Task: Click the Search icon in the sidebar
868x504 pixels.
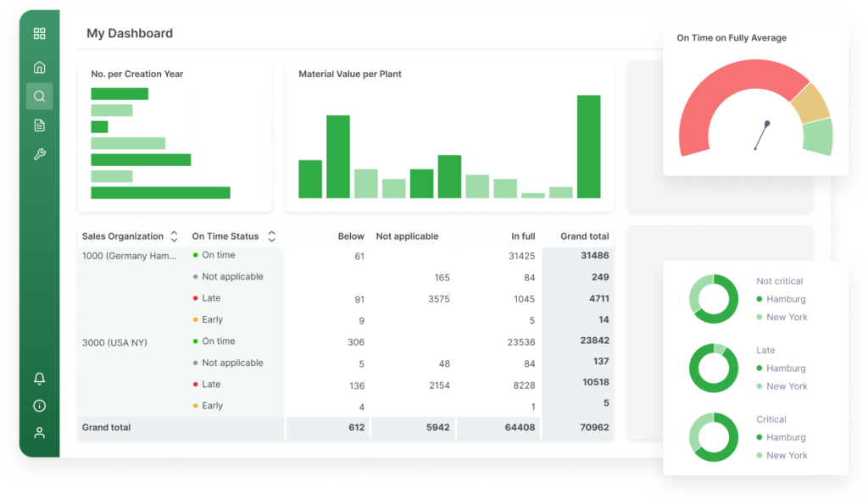Action: click(x=39, y=96)
